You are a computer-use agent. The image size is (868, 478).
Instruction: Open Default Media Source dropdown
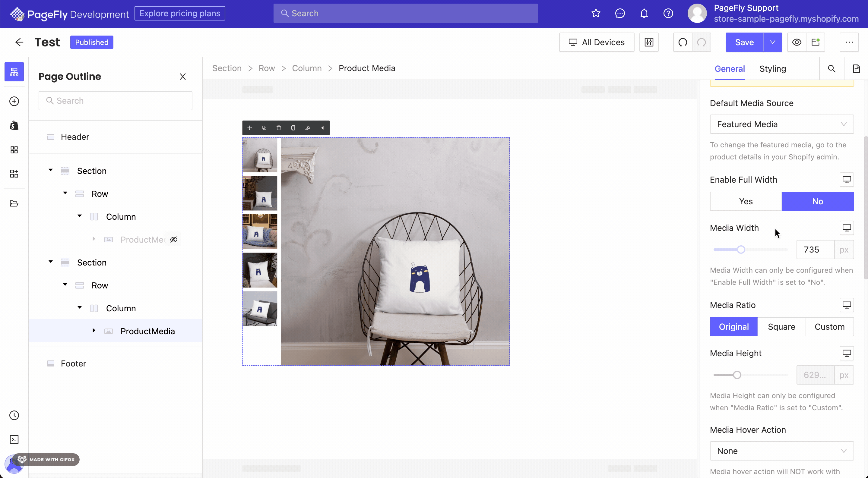[x=782, y=124]
